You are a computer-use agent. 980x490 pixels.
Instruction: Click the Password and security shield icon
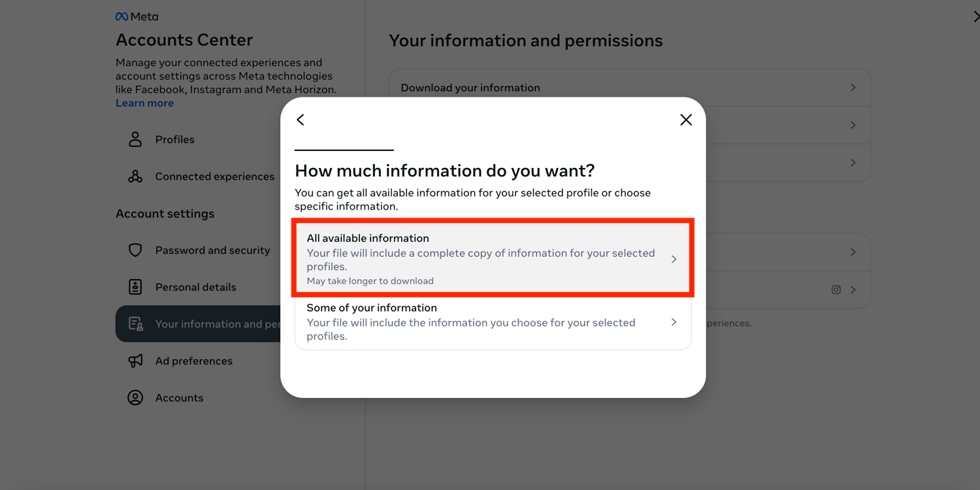tap(135, 250)
